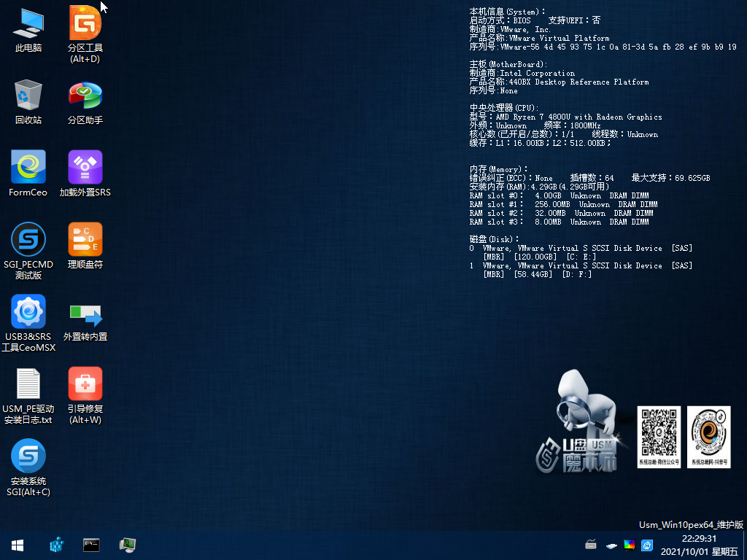The height and width of the screenshot is (560, 747).
Task: Open the Windows Start menu button
Action: pyautogui.click(x=18, y=545)
